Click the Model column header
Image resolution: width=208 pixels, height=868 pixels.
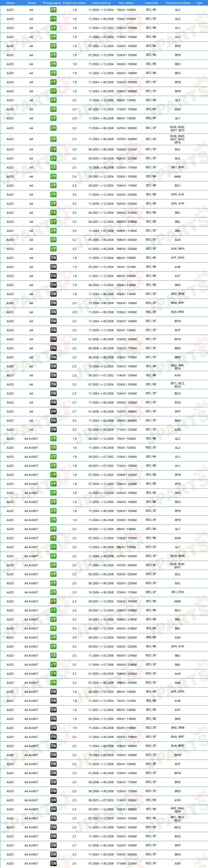pyautogui.click(x=32, y=3)
